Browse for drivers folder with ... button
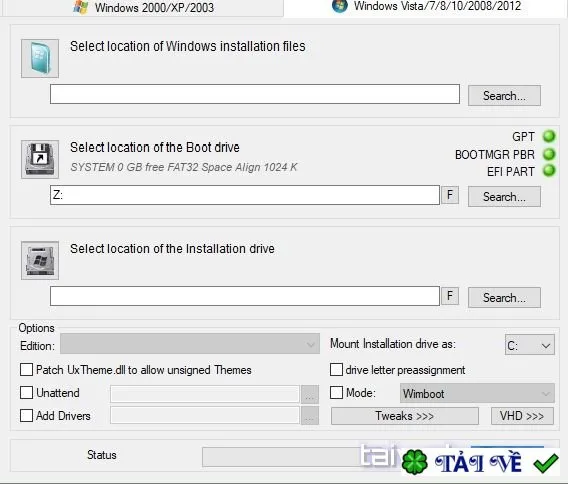The image size is (568, 484). [x=310, y=416]
